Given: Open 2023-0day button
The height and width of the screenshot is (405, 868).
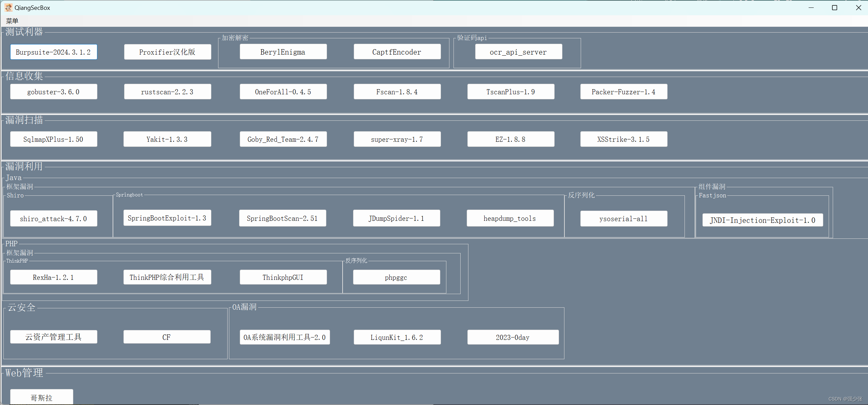Looking at the screenshot, I should (x=513, y=337).
